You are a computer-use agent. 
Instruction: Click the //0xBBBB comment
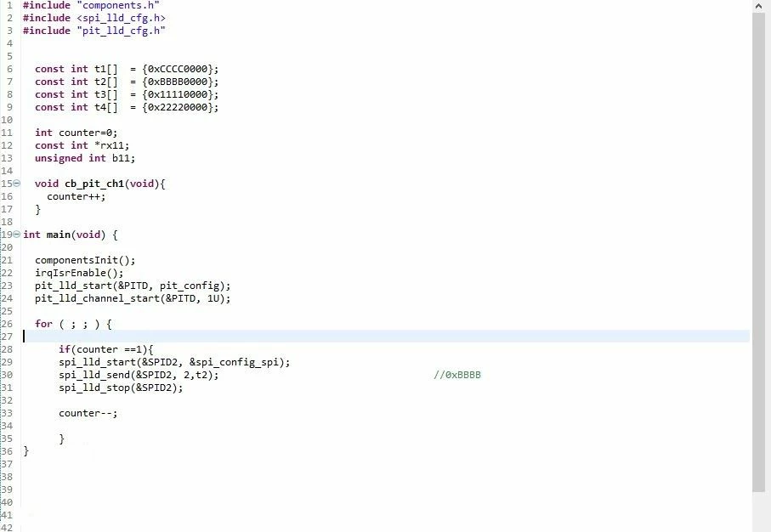tap(457, 375)
